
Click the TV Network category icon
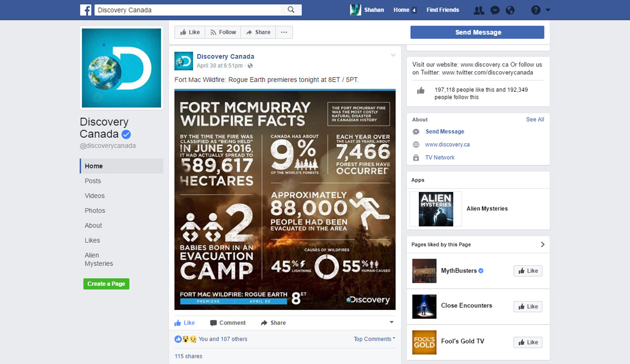(x=416, y=157)
